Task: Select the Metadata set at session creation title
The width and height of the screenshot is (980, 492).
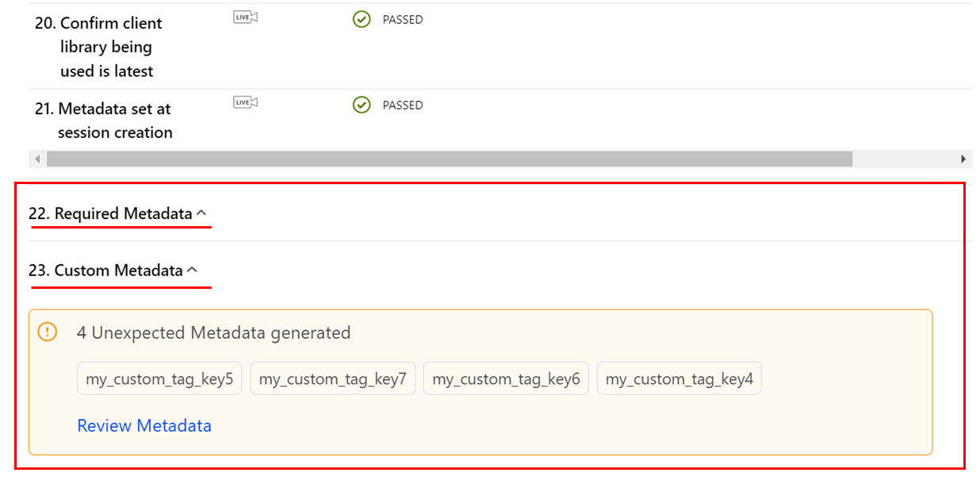Action: point(114,121)
